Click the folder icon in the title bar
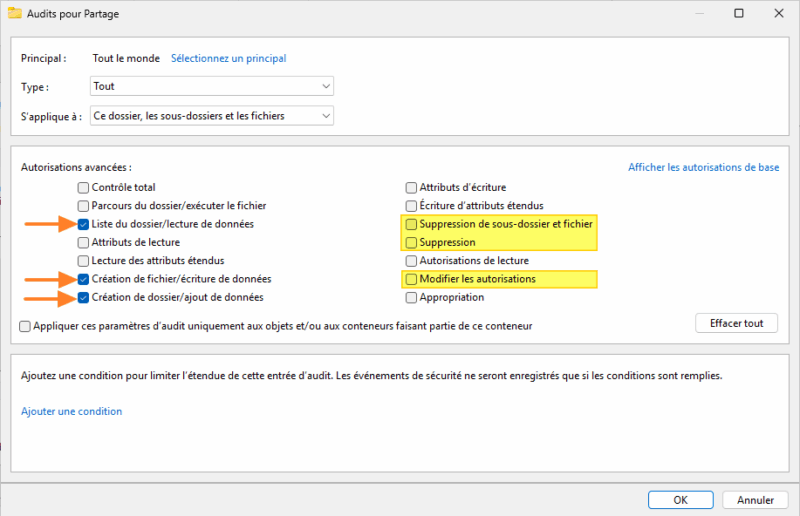Viewport: 800px width, 516px height. (17, 15)
